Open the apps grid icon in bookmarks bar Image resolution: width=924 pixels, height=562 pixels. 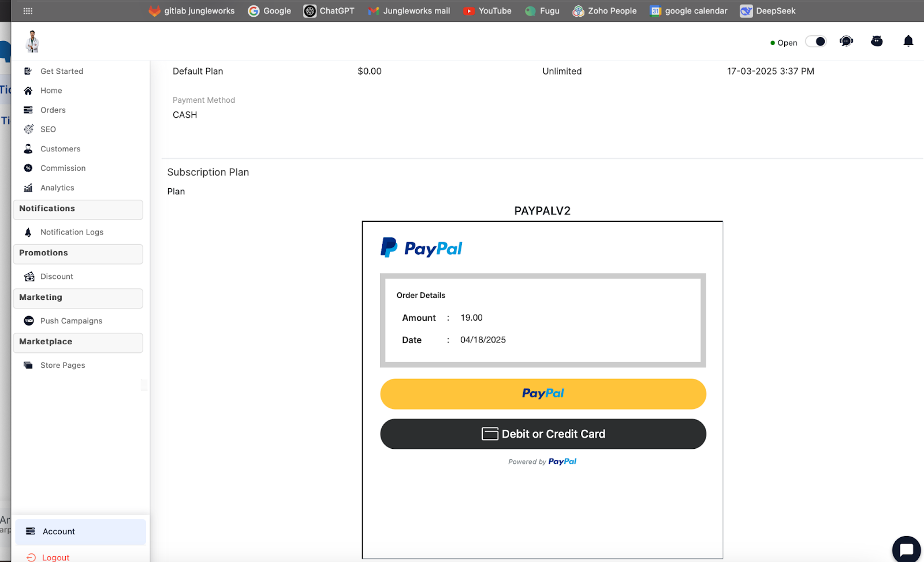coord(28,11)
